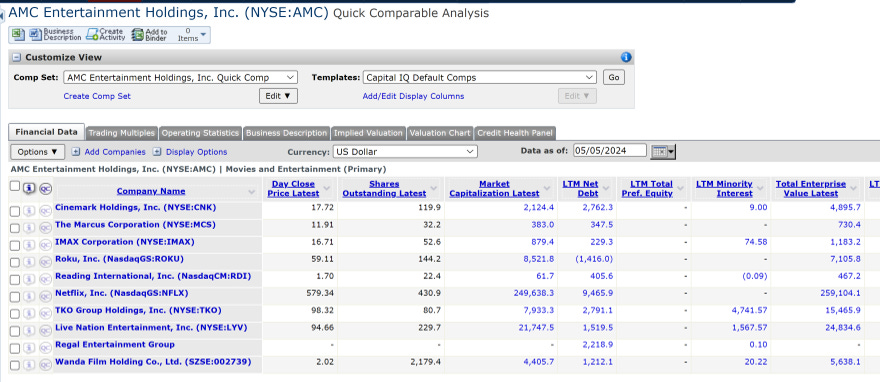Click info icon in table header

pyautogui.click(x=29, y=189)
